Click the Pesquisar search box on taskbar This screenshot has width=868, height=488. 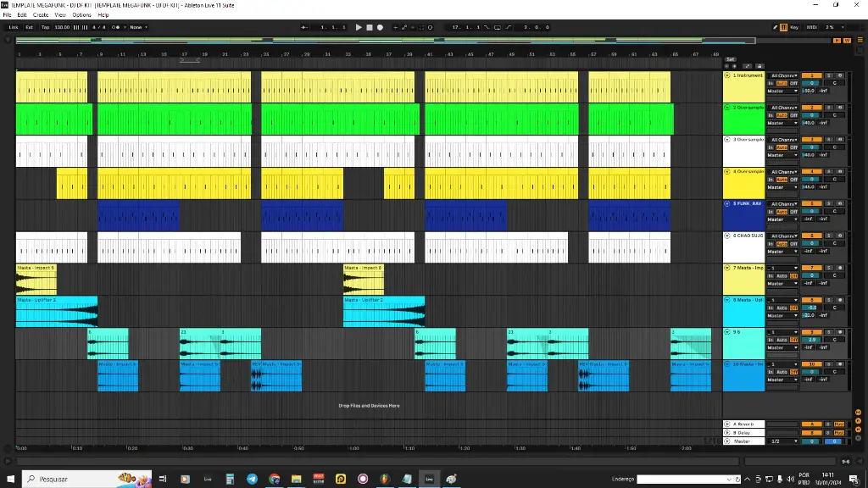pos(87,480)
